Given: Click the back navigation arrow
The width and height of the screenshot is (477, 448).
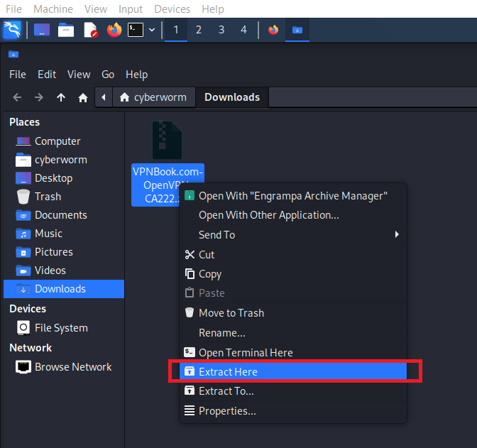Looking at the screenshot, I should (18, 97).
